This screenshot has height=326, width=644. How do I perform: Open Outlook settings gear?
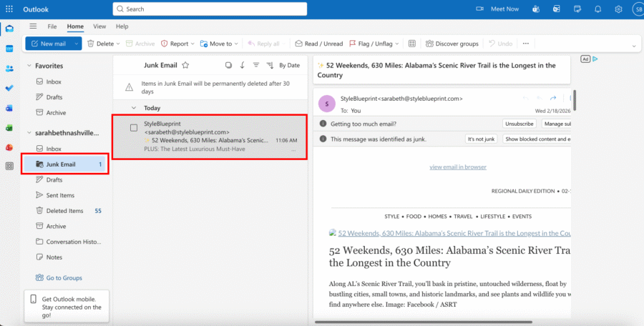click(618, 9)
